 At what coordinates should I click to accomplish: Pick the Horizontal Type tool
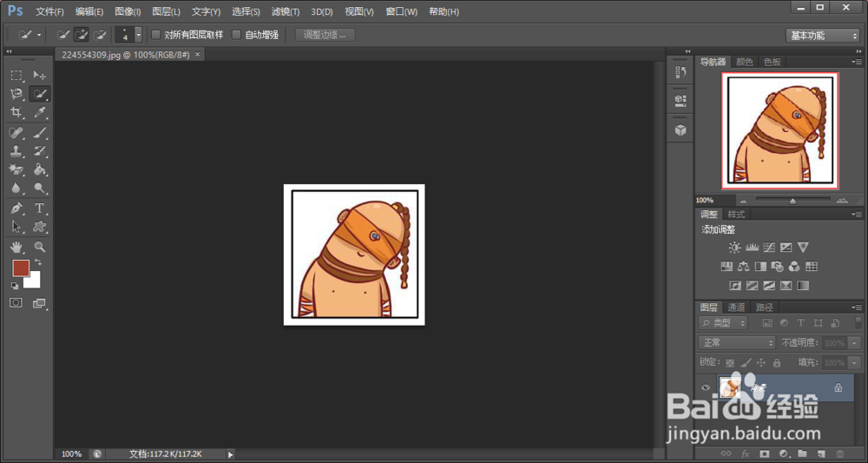(39, 208)
